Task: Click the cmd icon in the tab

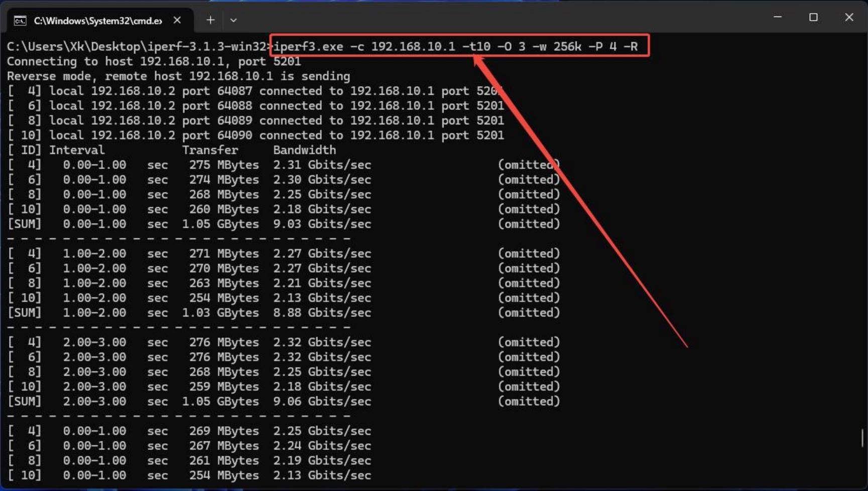Action: click(20, 21)
